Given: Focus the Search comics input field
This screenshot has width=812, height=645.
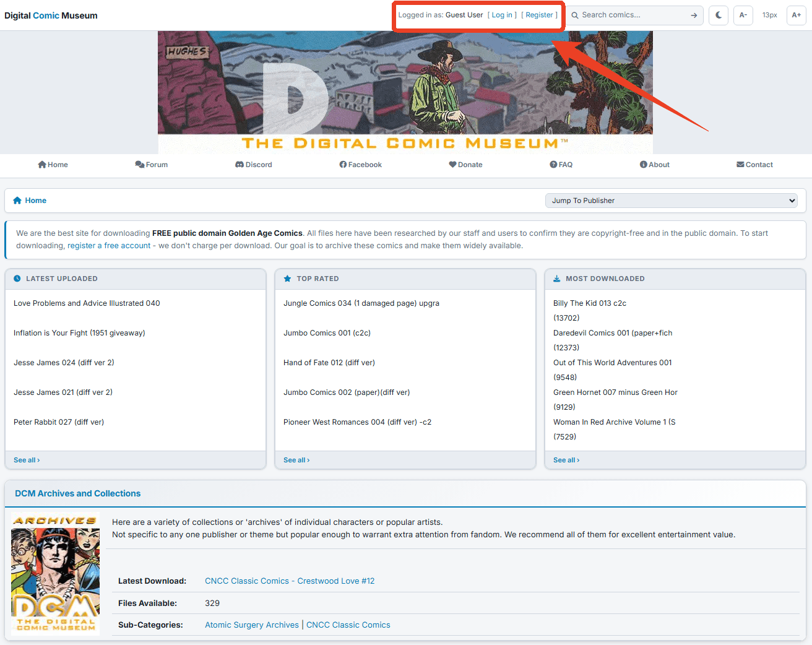Looking at the screenshot, I should 633,15.
